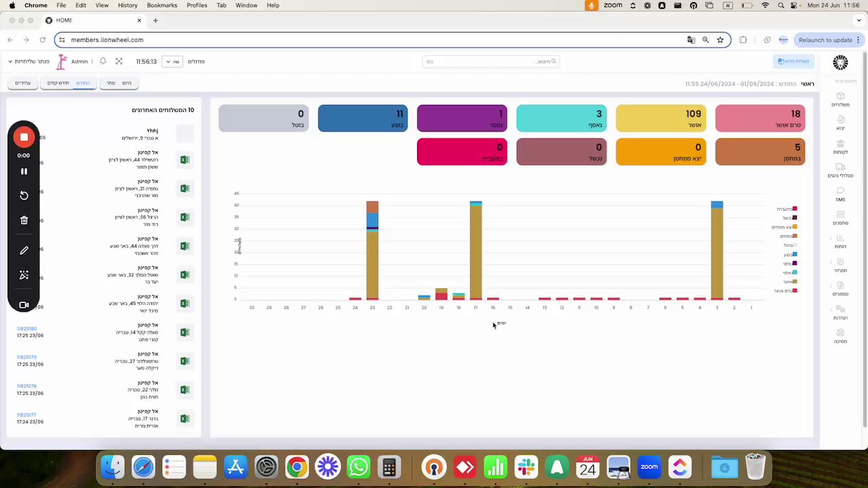Click the Excel icon for נחמיה 21 shipment
This screenshot has width=868, height=488.
click(x=184, y=188)
